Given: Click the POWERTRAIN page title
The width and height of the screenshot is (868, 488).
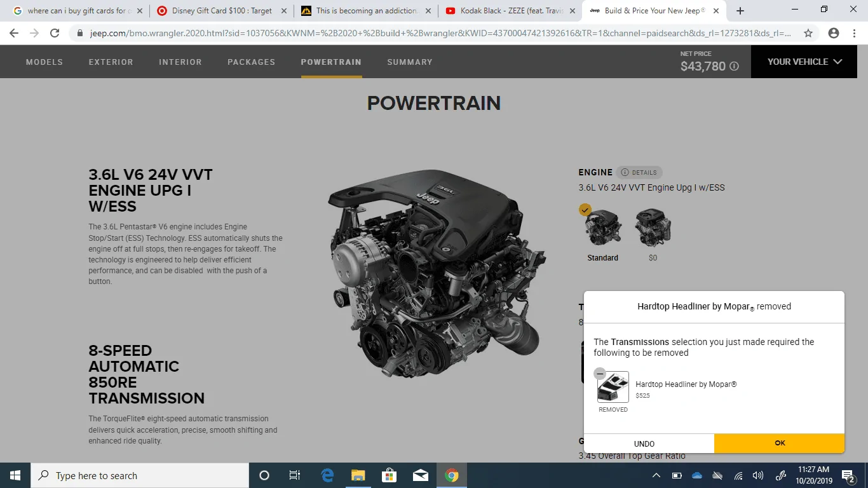Looking at the screenshot, I should (434, 103).
